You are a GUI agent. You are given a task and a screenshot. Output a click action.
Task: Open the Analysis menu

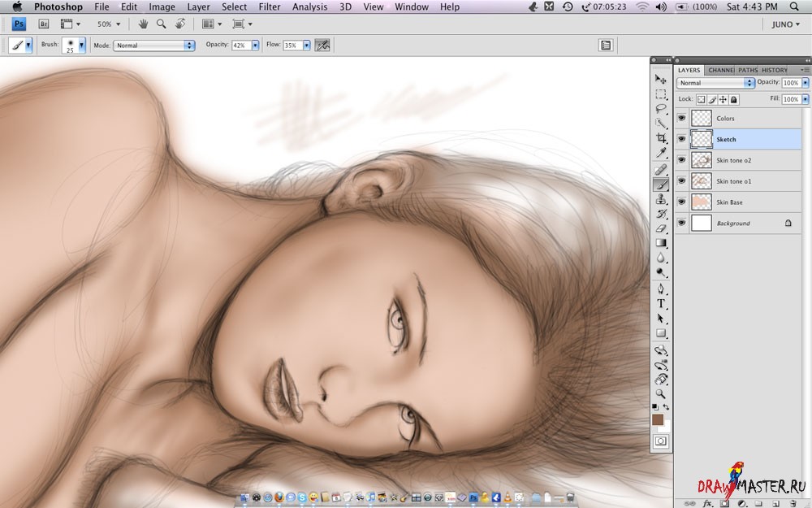tap(309, 7)
